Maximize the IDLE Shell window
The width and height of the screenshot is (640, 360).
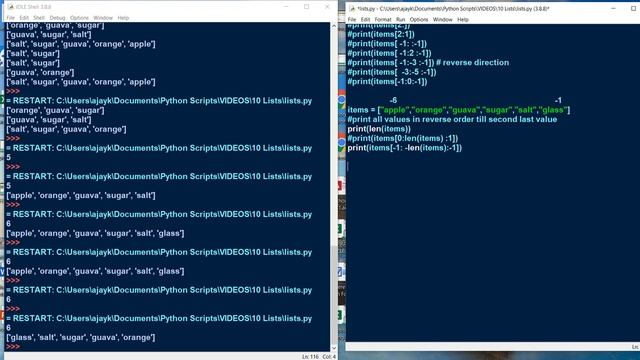pos(307,7)
